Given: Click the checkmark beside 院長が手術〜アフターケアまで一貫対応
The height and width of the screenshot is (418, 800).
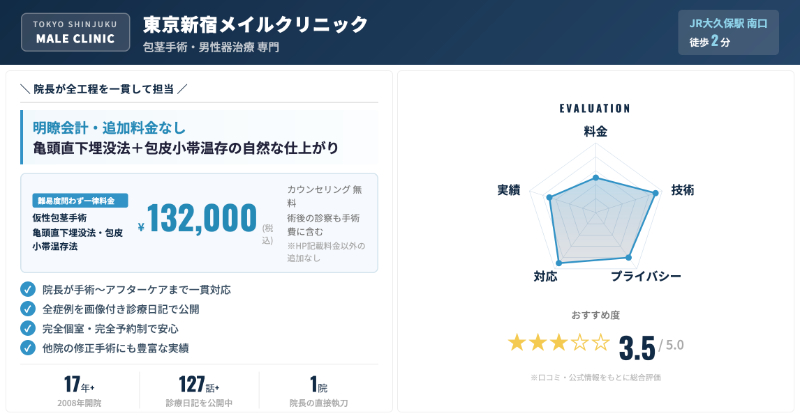Looking at the screenshot, I should 28,290.
